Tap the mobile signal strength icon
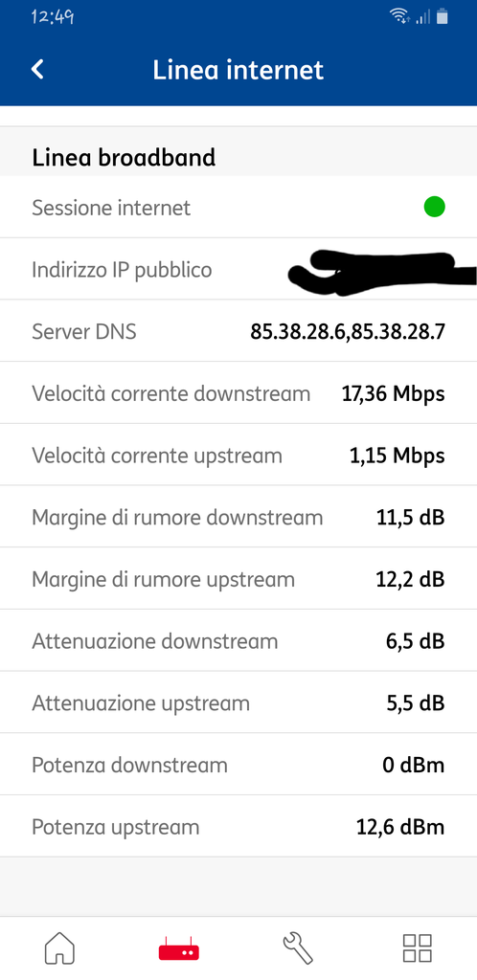Screen dimensions: 477x980 tap(423, 17)
